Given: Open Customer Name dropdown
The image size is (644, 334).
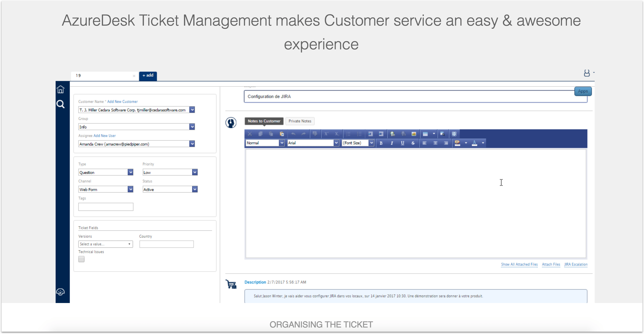Looking at the screenshot, I should click(192, 110).
